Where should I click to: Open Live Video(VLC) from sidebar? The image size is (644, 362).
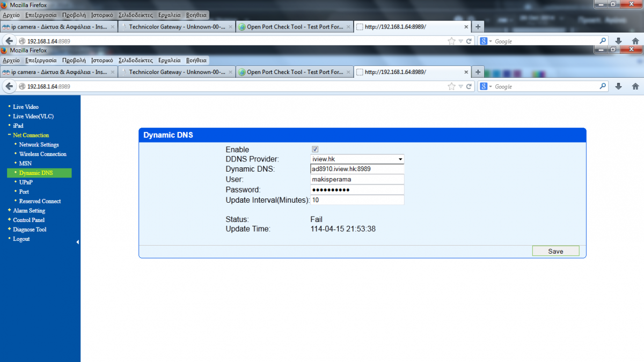[33, 116]
